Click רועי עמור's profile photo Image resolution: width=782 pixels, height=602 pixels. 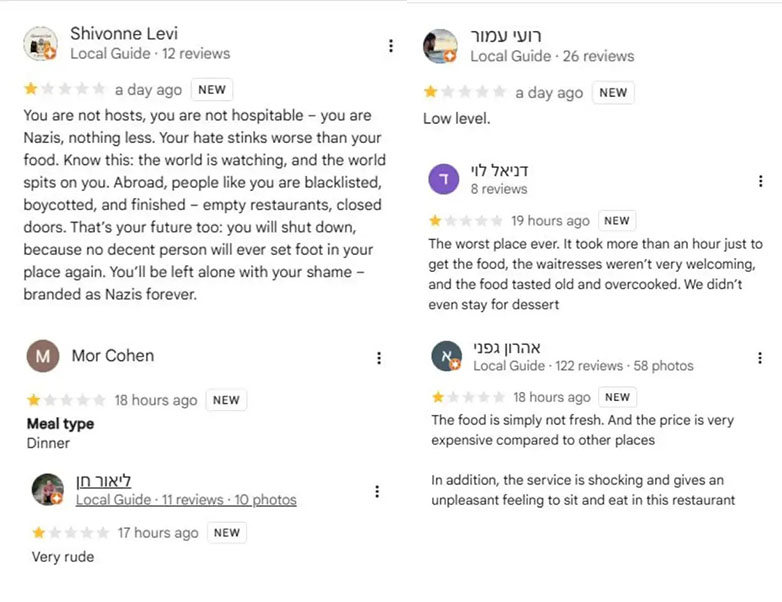(x=440, y=46)
